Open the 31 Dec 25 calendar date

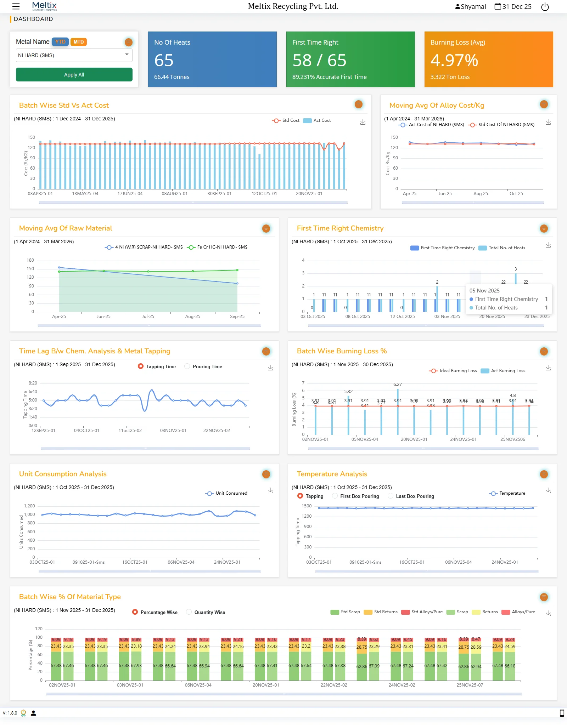513,6
